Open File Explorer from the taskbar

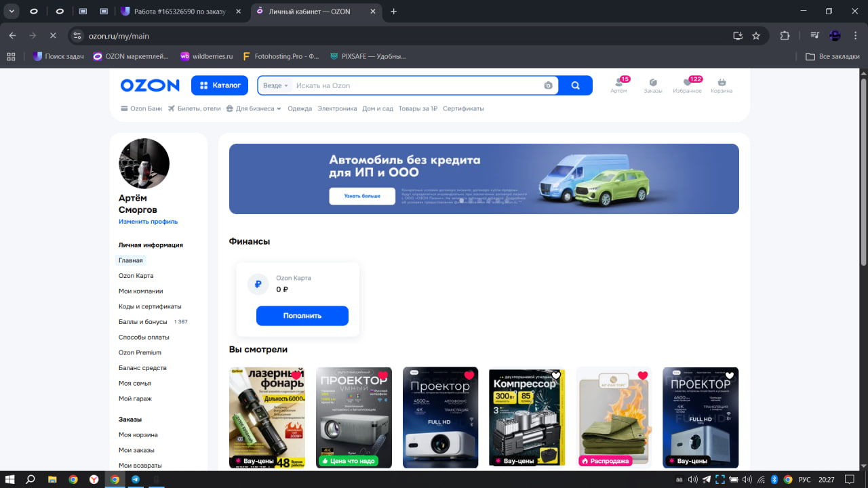click(52, 479)
